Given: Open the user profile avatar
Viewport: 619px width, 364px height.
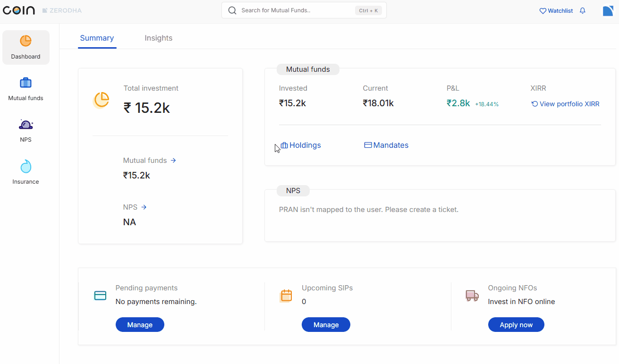Looking at the screenshot, I should click(x=608, y=11).
